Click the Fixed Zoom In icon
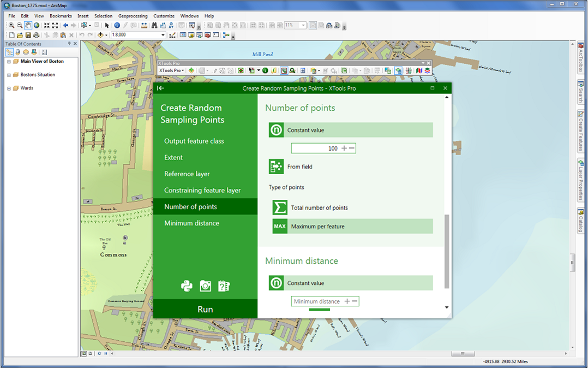 [47, 26]
